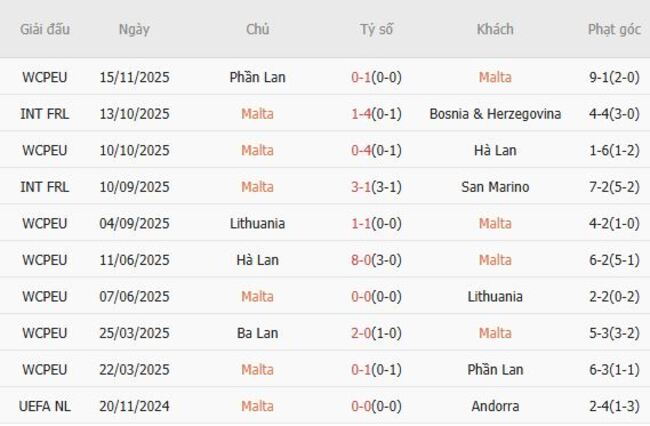The height and width of the screenshot is (426, 650).
Task: Select the 20/11/2024 date cell
Action: pyautogui.click(x=134, y=406)
